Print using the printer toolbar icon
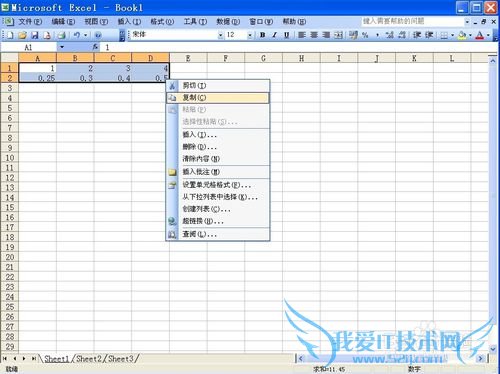The width and height of the screenshot is (500, 374). pyautogui.click(x=61, y=35)
